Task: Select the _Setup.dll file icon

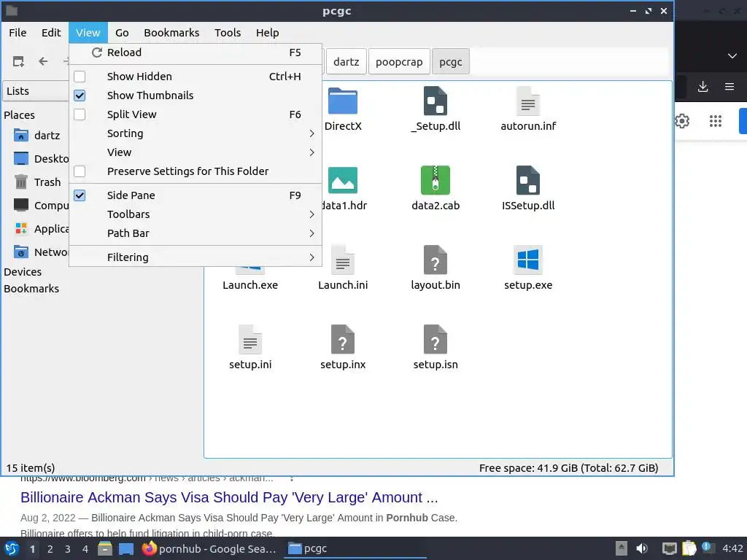Action: tap(435, 101)
